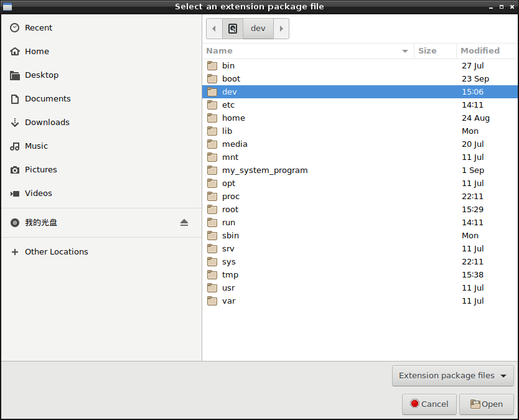Click the 15:38 modified time

473,275
